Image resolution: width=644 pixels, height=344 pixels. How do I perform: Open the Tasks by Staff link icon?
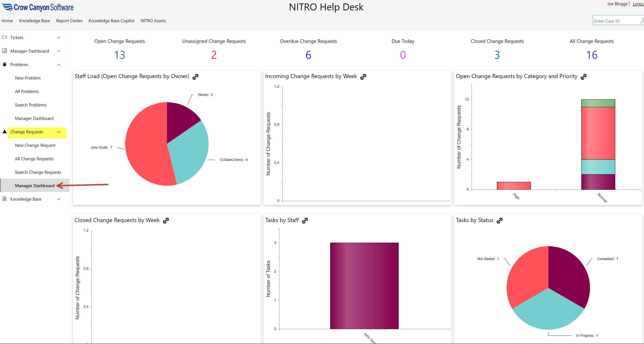(305, 220)
